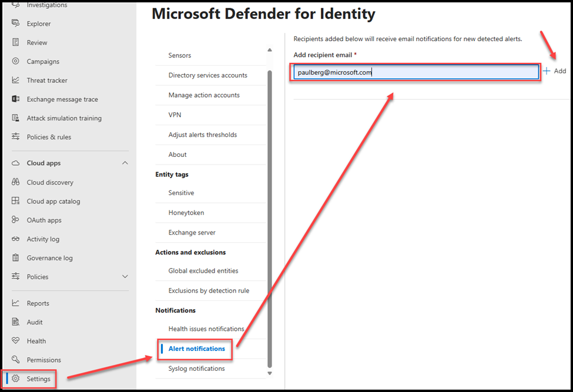Click the Governance log clipboard icon
The image size is (573, 392).
(x=15, y=257)
